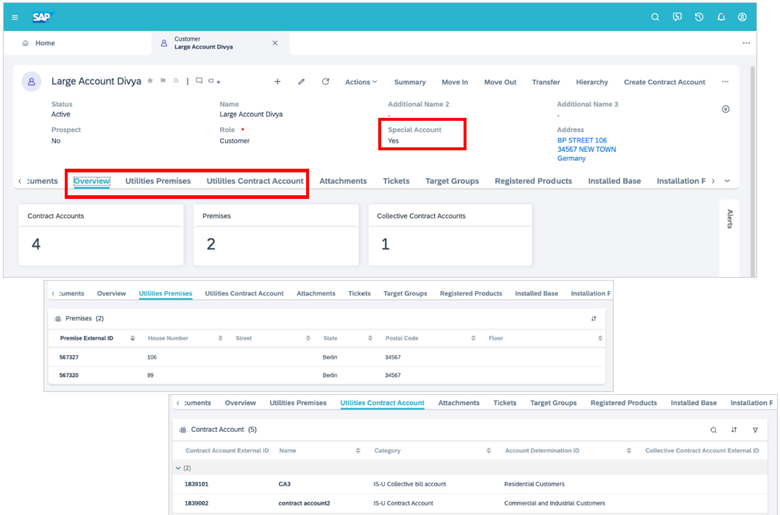Click the Hierarchy button
Image resolution: width=780 pixels, height=515 pixels.
coord(592,82)
